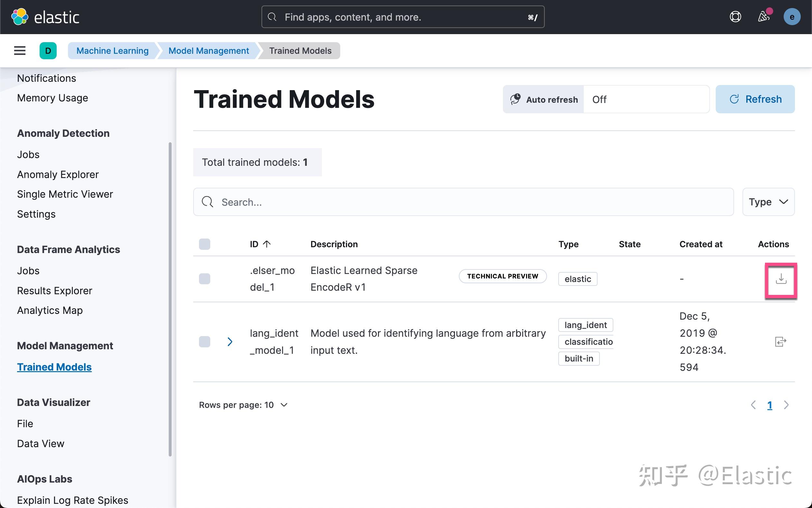Expand the lang_ident_model_1 row details
This screenshot has width=812, height=508.
[230, 341]
